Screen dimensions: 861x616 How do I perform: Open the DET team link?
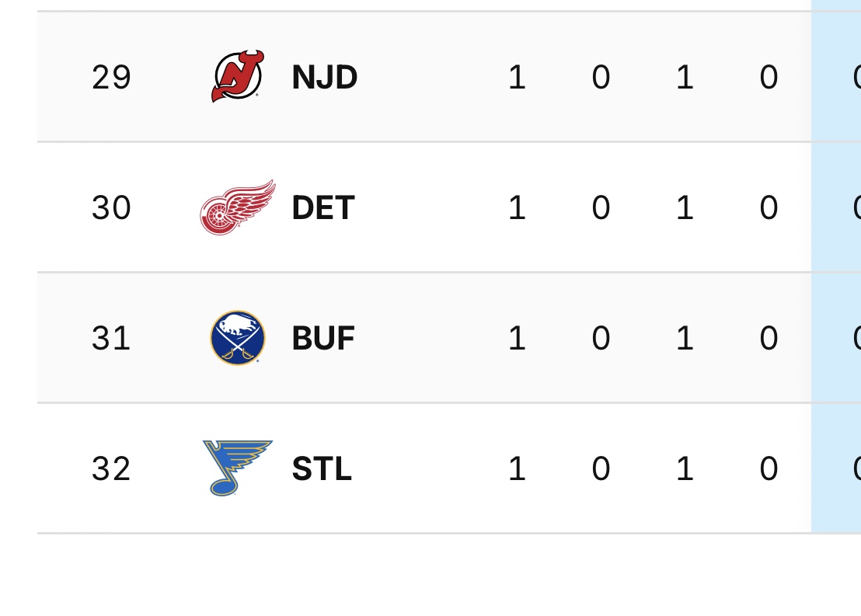click(x=323, y=207)
